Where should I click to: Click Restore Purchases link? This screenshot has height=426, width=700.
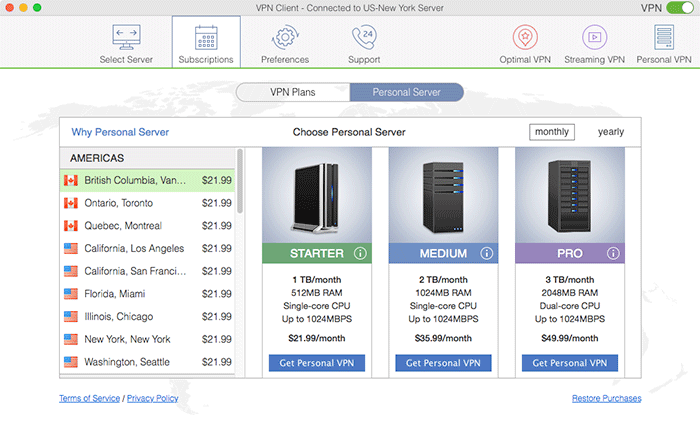pos(606,398)
